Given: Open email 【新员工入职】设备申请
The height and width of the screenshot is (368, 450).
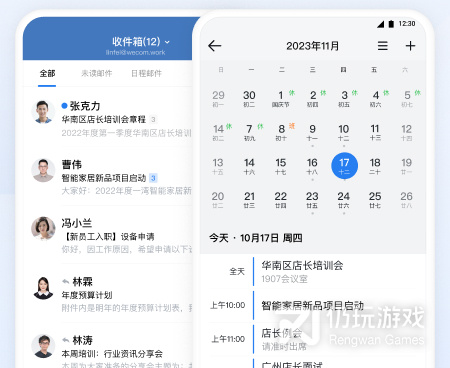Looking at the screenshot, I should 108,237.
